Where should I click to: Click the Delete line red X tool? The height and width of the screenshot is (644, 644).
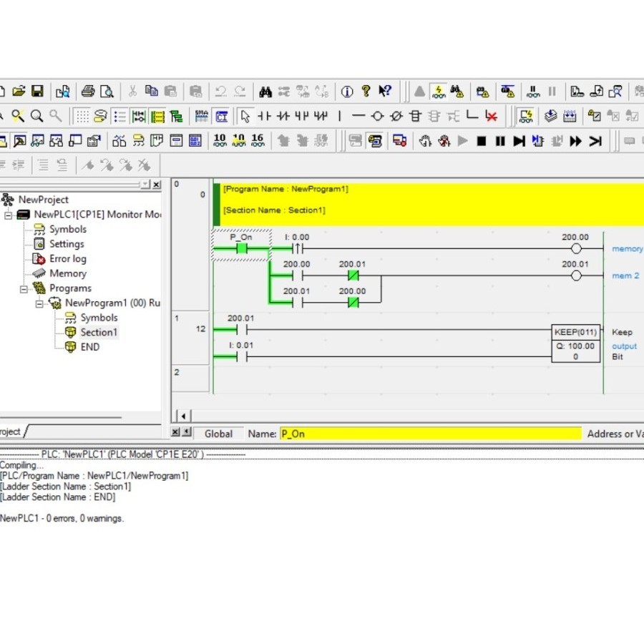tap(491, 116)
